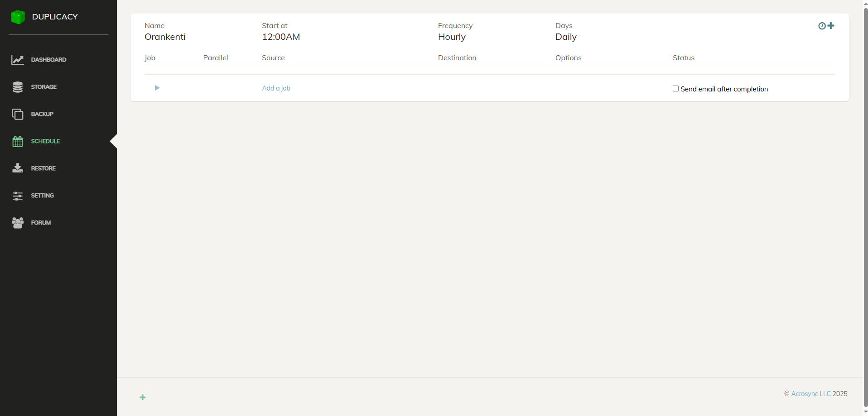The height and width of the screenshot is (416, 868).
Task: Change the Daily days value
Action: [x=566, y=37]
